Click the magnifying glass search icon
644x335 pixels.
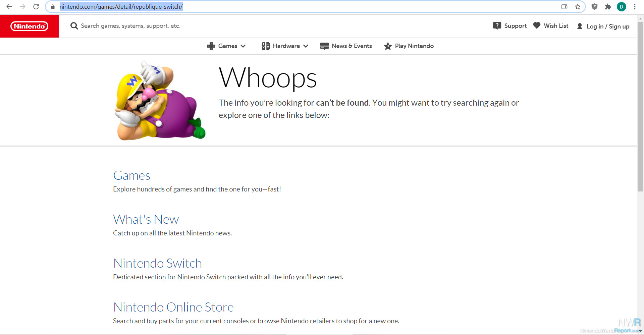point(74,26)
